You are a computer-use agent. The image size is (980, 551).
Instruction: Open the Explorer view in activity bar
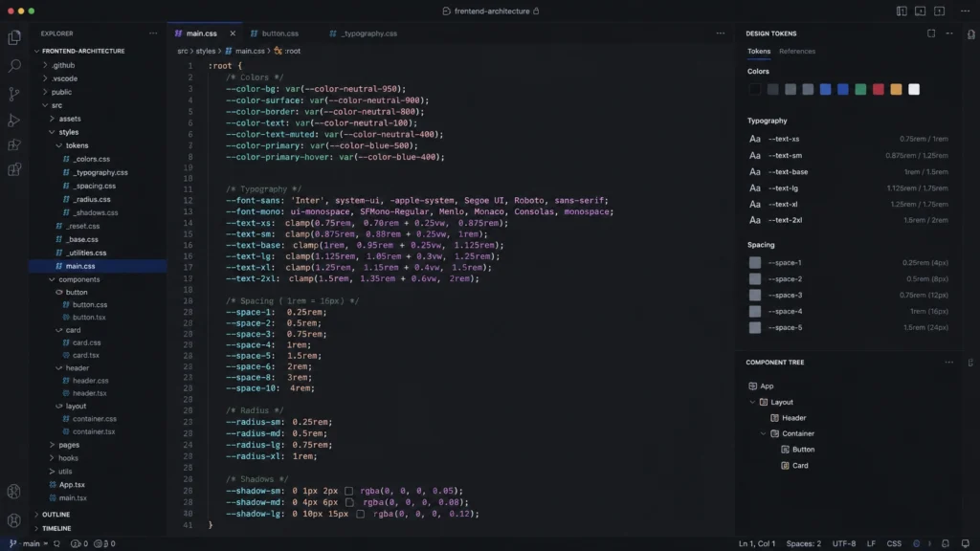(13, 37)
